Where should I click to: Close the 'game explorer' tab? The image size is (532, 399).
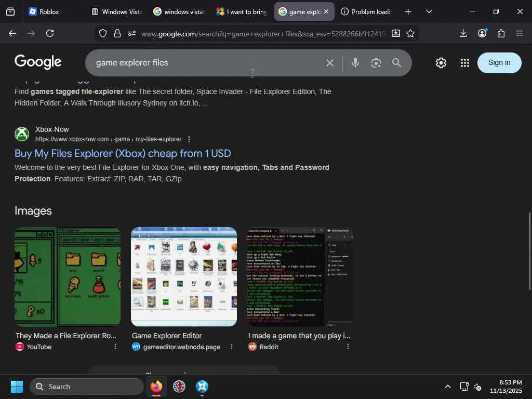[x=326, y=11]
